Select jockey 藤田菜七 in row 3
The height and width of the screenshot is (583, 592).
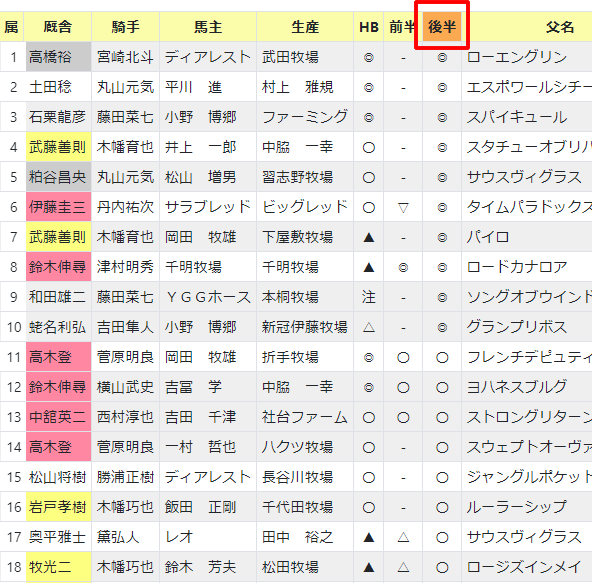point(125,117)
